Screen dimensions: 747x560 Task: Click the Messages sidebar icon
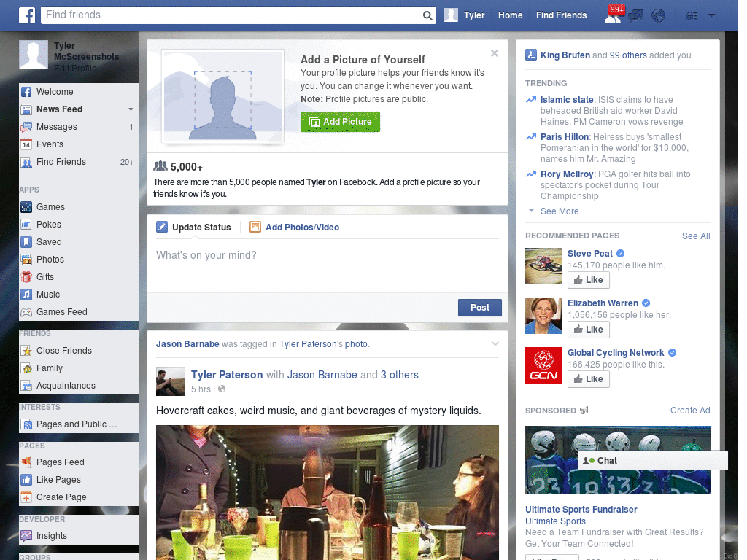[x=26, y=127]
